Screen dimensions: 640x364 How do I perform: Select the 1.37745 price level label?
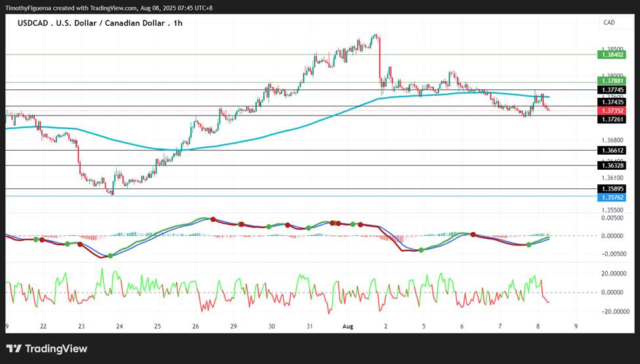point(611,90)
